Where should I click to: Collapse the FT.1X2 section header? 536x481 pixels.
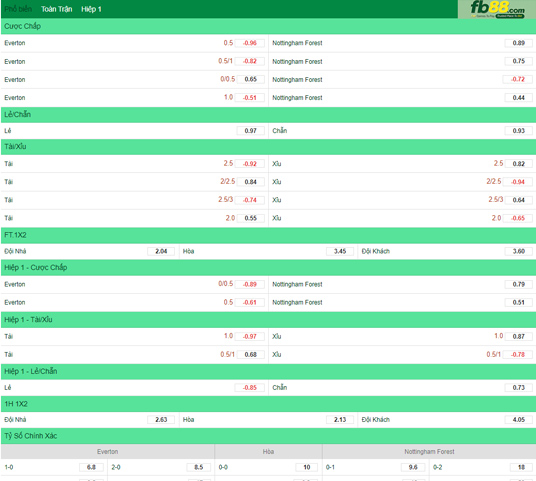coord(268,235)
